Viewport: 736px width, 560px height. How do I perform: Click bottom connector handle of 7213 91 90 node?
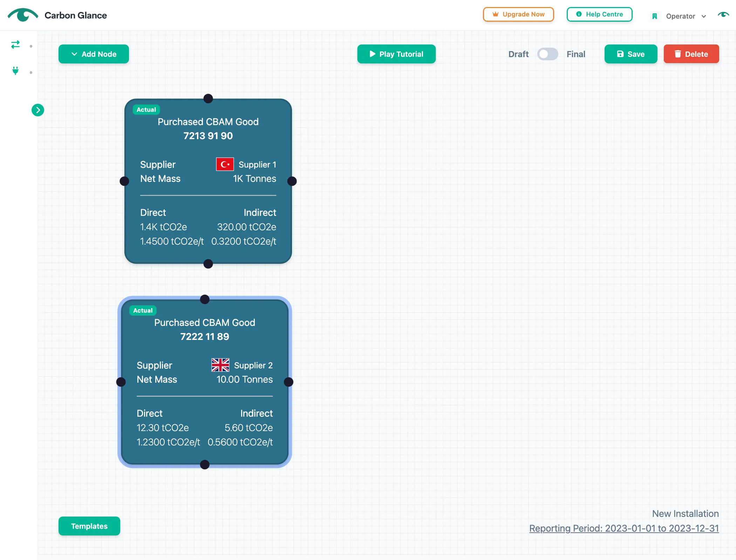[x=208, y=264]
